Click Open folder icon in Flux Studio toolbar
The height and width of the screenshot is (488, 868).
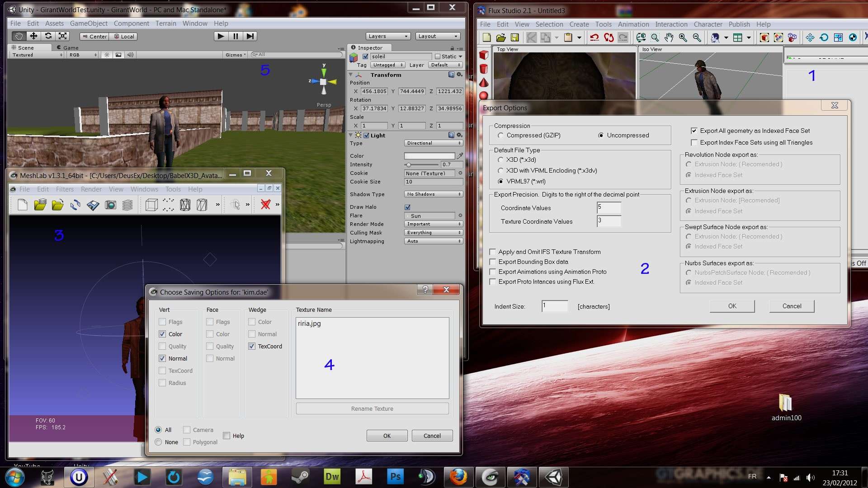pyautogui.click(x=500, y=38)
